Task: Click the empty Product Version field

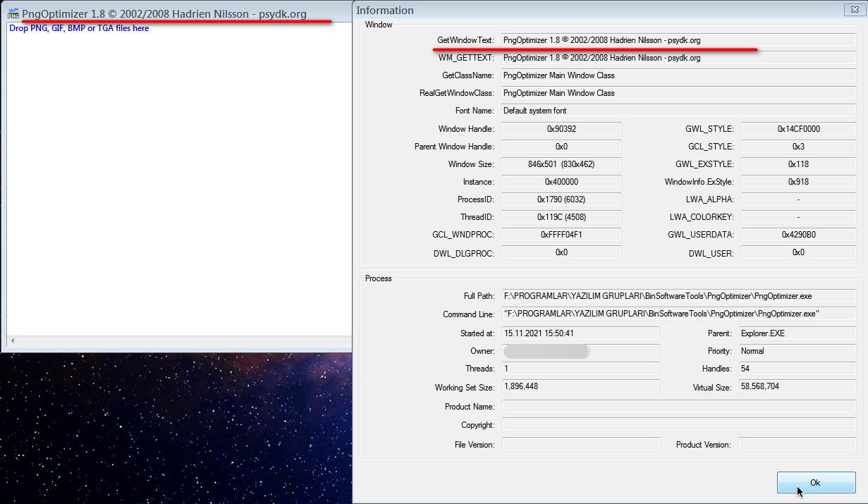Action: (797, 444)
